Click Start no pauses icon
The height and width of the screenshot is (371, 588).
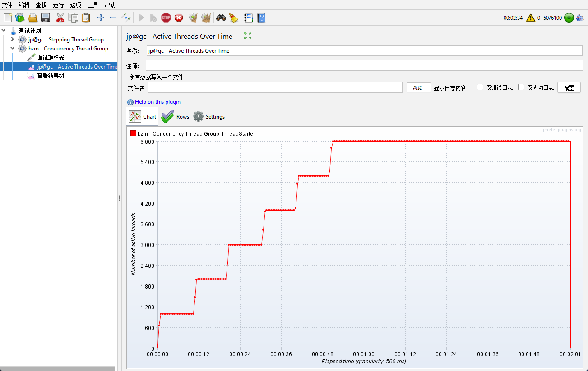[153, 18]
